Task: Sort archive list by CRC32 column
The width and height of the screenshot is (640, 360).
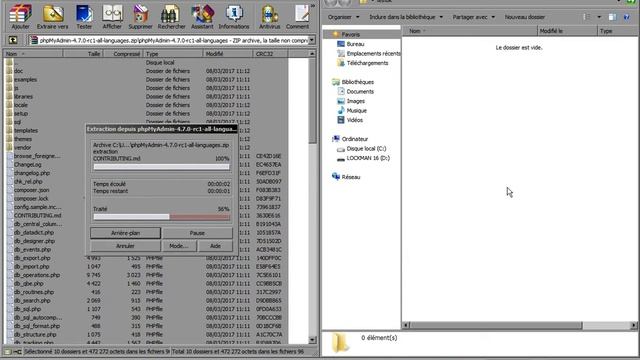Action: (x=270, y=54)
